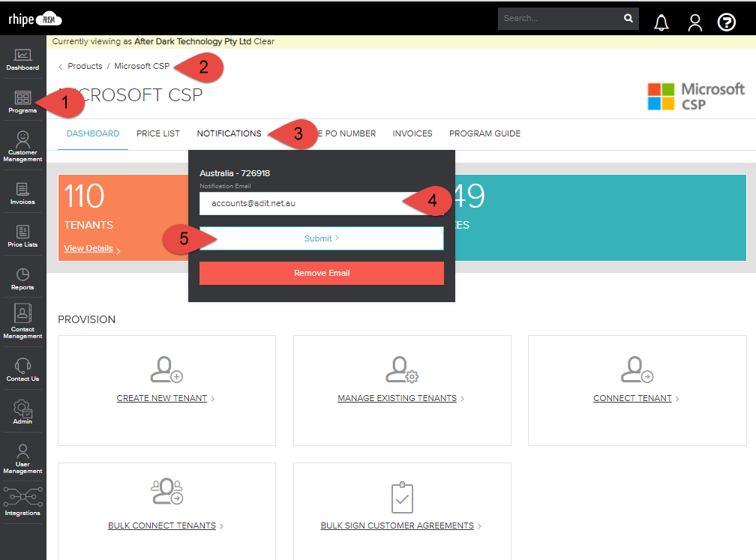Open Invoices from the sidebar

click(x=22, y=193)
